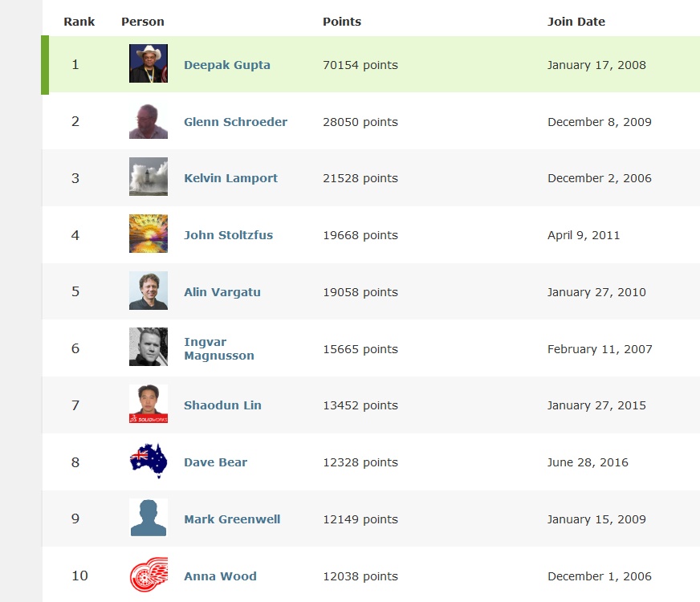
Task: Click Mark Greenwell's default silhouette icon
Action: tap(149, 517)
